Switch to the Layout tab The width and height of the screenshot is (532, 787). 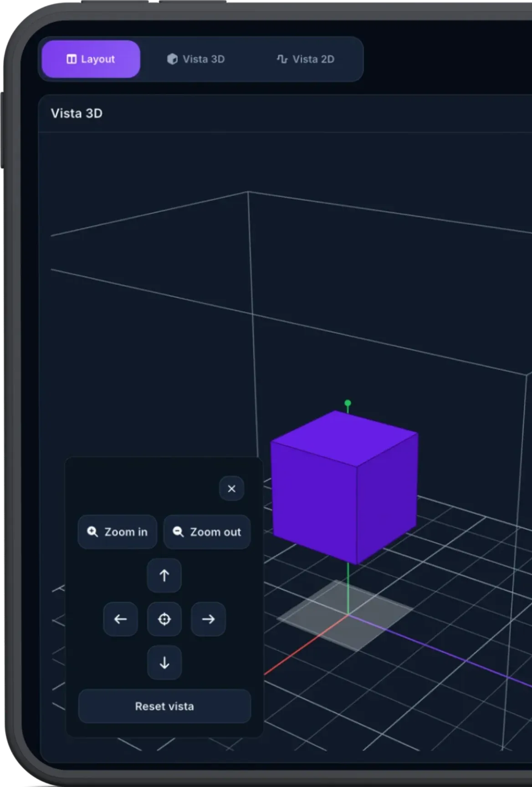91,59
